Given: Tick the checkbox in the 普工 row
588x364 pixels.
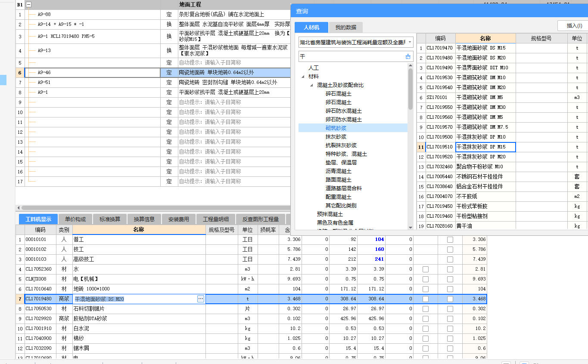Looking at the screenshot, I should pos(450,240).
